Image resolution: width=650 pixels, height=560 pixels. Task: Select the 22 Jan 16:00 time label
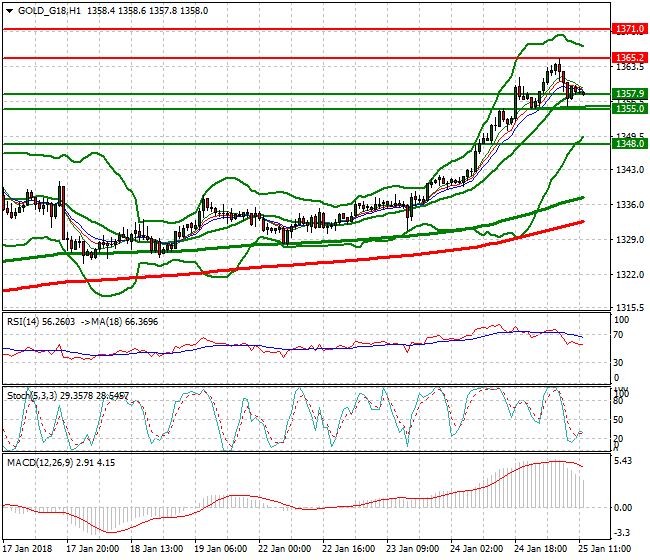click(349, 549)
